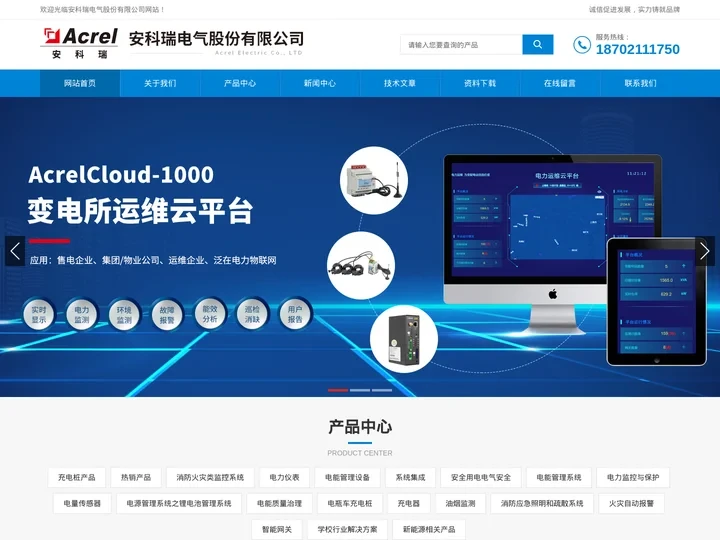This screenshot has width=720, height=540.
Task: Open 新闻中心 navigation item
Action: pyautogui.click(x=320, y=84)
